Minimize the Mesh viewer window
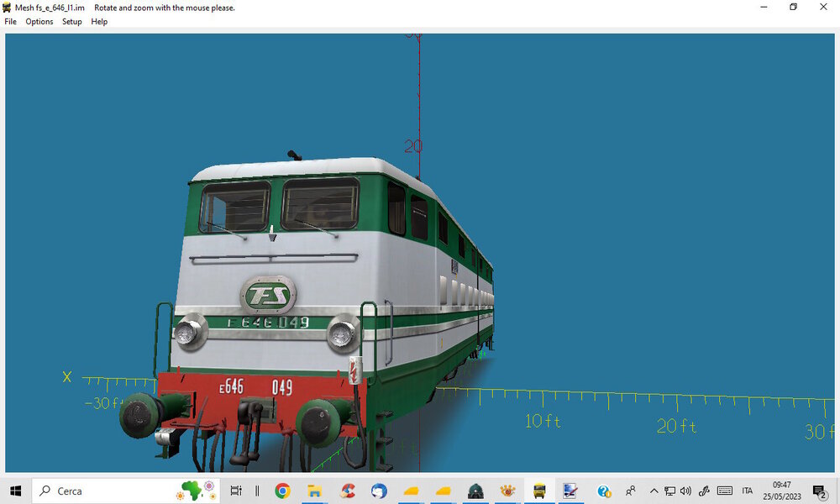 click(x=764, y=7)
